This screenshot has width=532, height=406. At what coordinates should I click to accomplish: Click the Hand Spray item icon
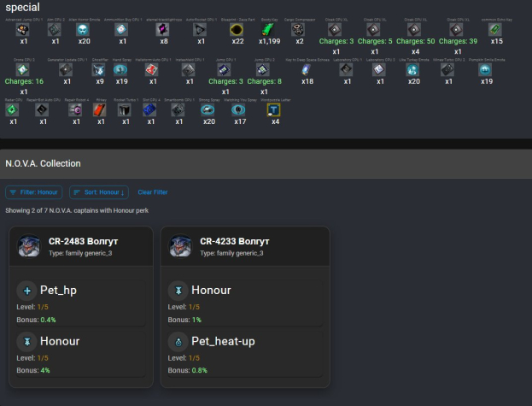pos(121,70)
